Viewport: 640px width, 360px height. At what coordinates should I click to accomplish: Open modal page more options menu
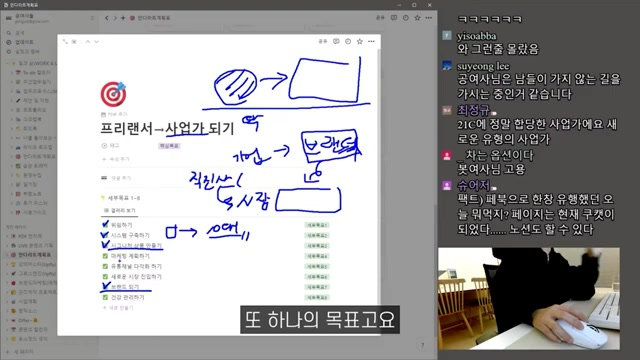371,41
